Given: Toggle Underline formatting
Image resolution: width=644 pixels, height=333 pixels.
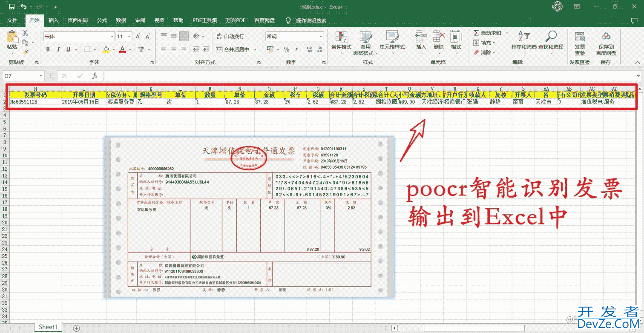Looking at the screenshot, I should [68, 49].
